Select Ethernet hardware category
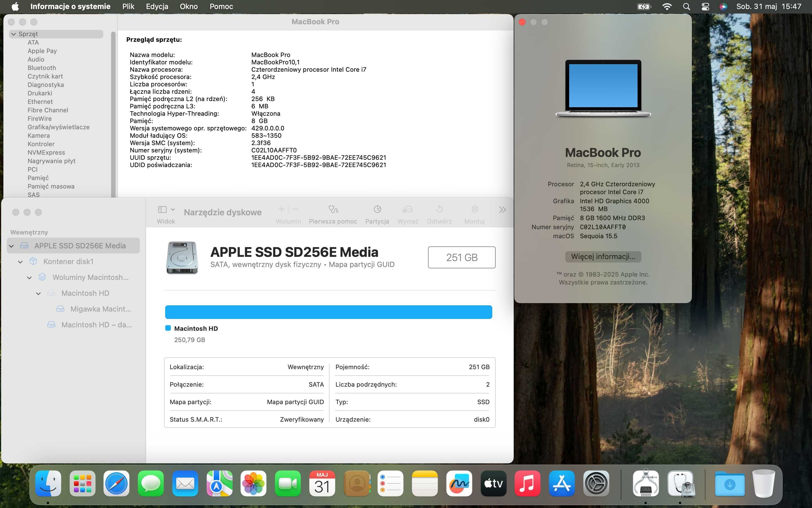The image size is (812, 508). click(x=40, y=102)
